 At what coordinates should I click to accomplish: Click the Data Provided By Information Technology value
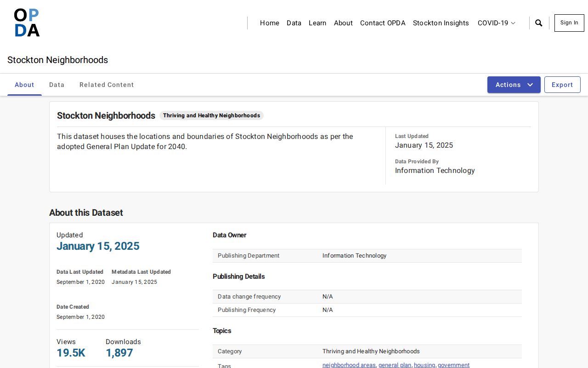[435, 171]
